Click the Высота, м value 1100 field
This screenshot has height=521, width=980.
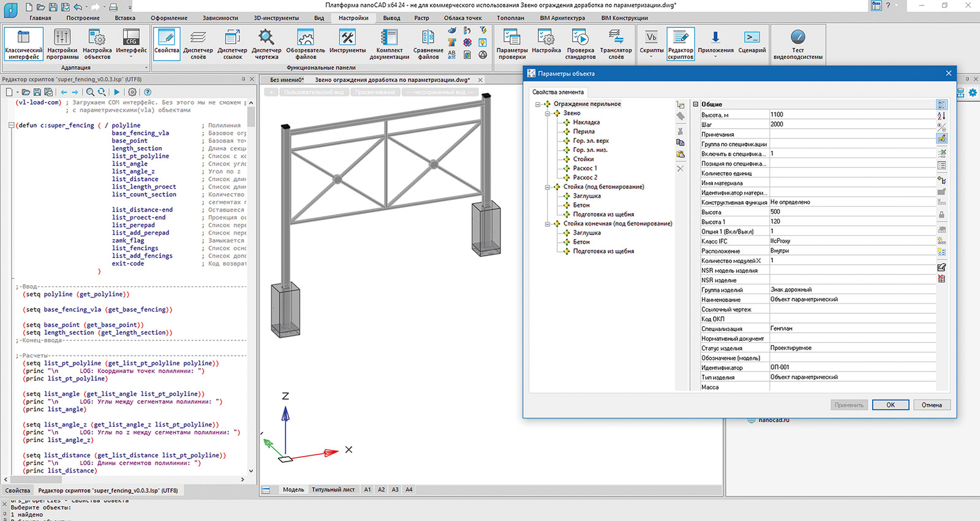tap(852, 115)
